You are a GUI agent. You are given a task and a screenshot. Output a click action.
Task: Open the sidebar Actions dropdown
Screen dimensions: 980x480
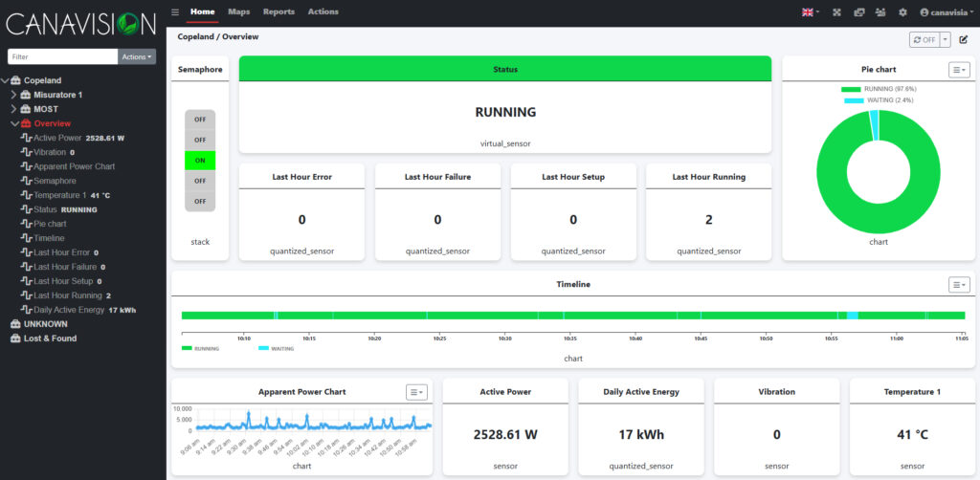pyautogui.click(x=137, y=57)
